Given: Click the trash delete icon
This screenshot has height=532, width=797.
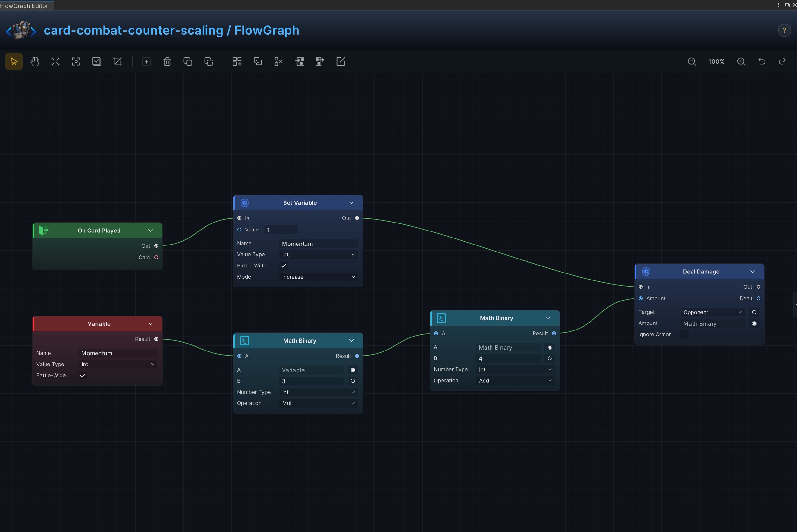Looking at the screenshot, I should [x=167, y=61].
